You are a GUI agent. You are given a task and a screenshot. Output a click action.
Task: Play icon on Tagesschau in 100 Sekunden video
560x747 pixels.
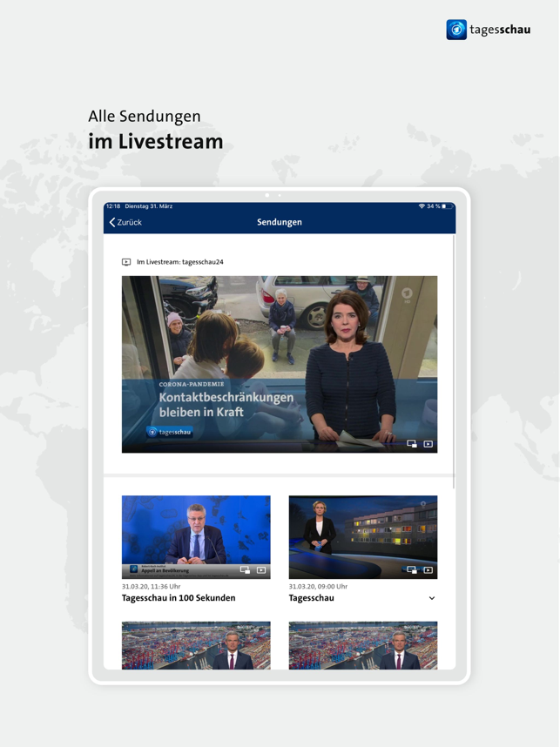pos(261,569)
